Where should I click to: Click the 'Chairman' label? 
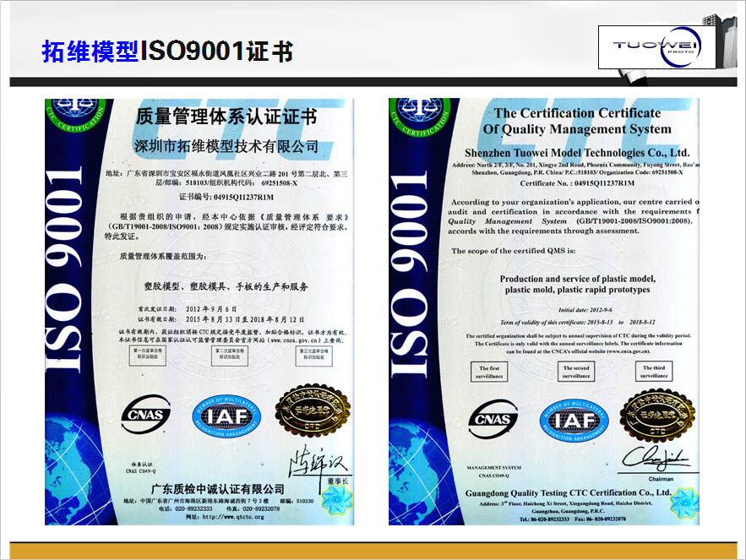(661, 479)
